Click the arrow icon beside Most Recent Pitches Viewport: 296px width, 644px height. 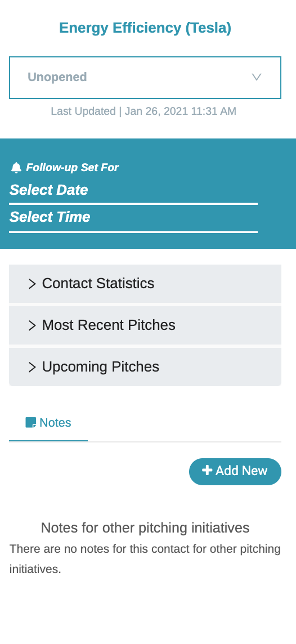coord(32,326)
